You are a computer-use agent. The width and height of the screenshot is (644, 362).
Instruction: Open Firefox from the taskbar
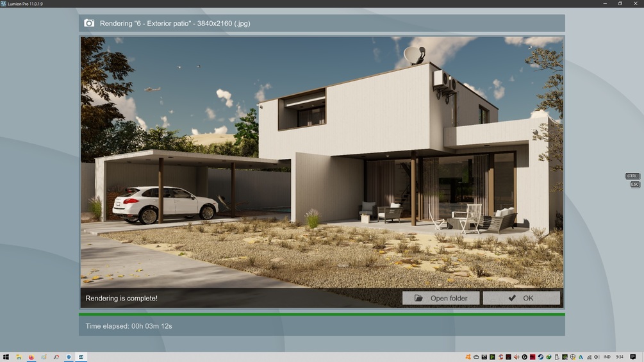(31, 357)
